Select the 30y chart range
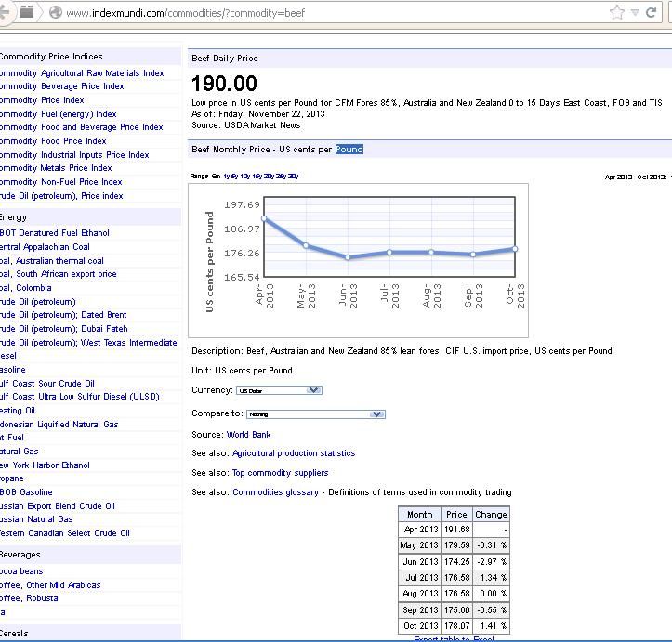This screenshot has height=642, width=672. 293,176
